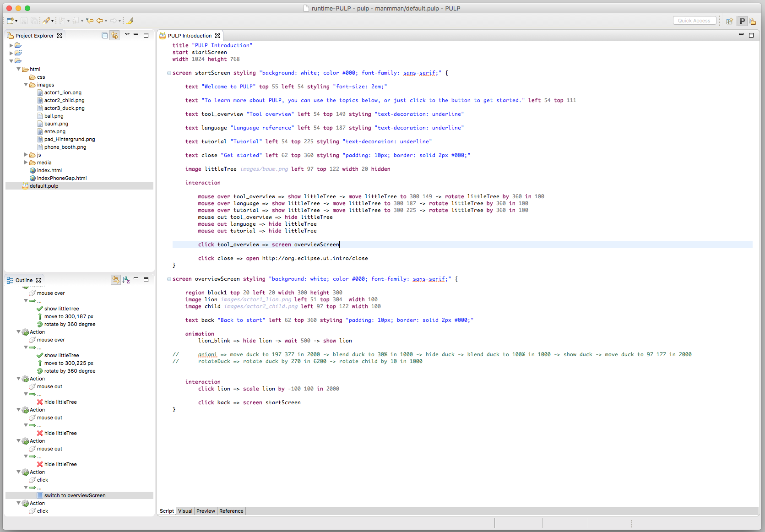765x532 pixels.
Task: Switch to the Script tab
Action: 167,511
